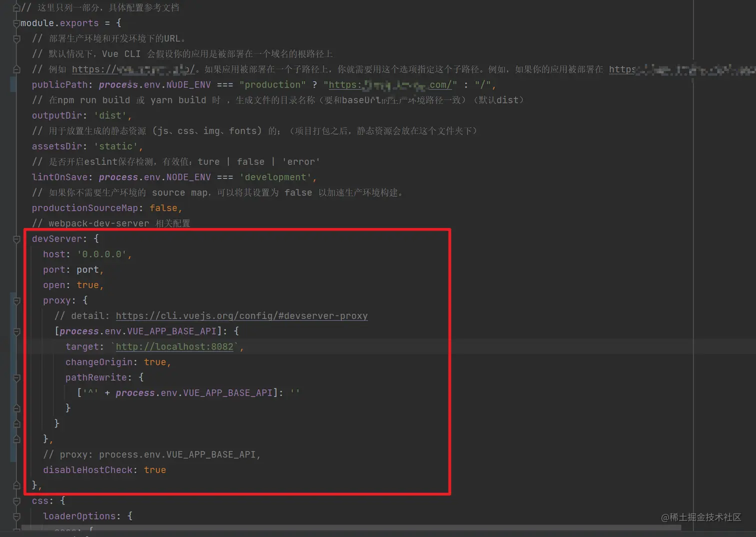This screenshot has height=537, width=756.
Task: Click the lintOnSave property name
Action: pyautogui.click(x=59, y=177)
